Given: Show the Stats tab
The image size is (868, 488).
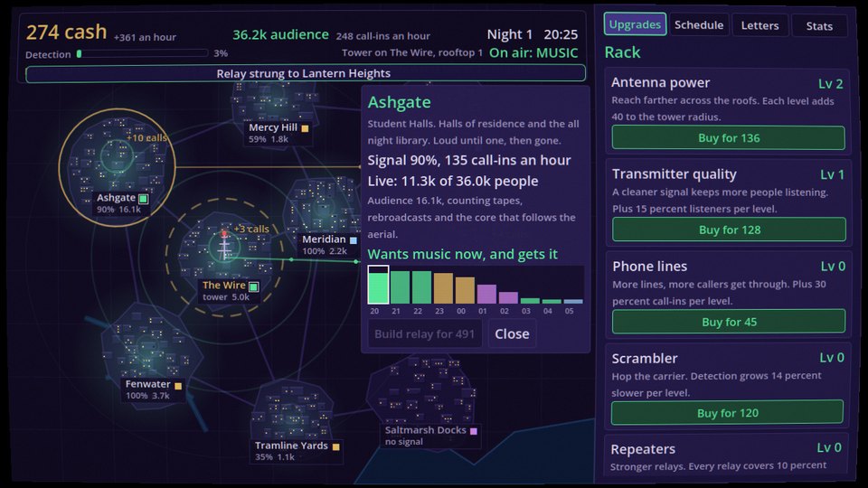Looking at the screenshot, I should (x=819, y=26).
